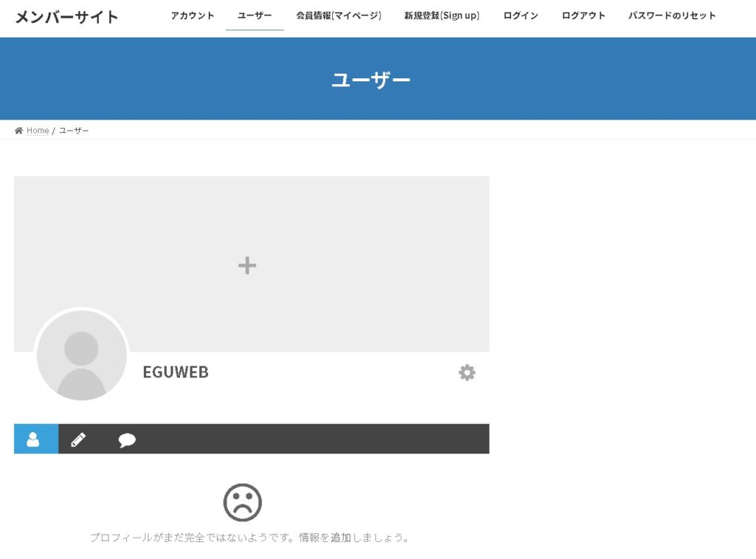Open the pencil icon posts tab

[78, 440]
